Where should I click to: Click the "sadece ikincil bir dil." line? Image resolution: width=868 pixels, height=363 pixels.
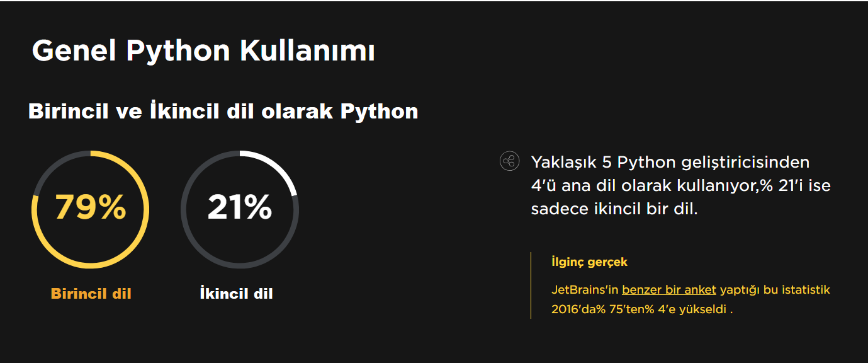(614, 209)
